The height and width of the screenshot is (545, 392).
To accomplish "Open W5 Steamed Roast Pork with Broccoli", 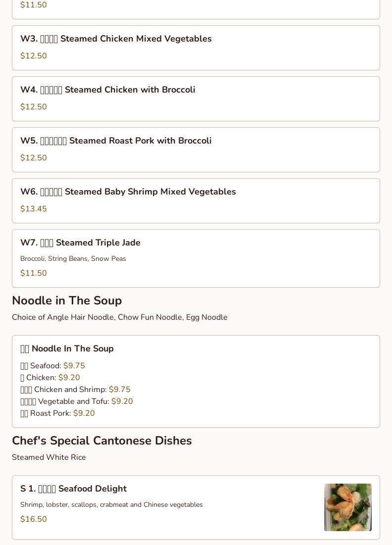I will (196, 150).
